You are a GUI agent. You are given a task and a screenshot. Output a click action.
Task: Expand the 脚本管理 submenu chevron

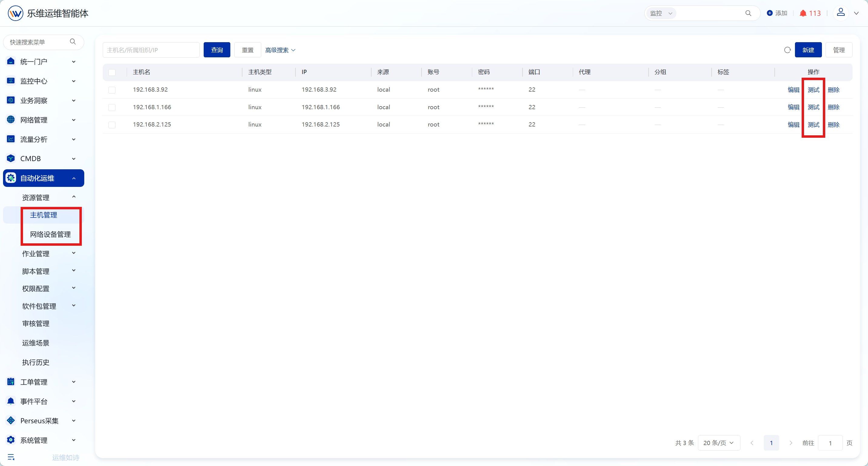click(x=74, y=271)
